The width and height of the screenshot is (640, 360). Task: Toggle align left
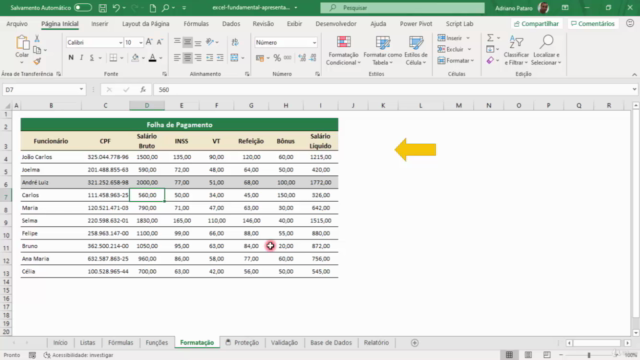coord(177,58)
